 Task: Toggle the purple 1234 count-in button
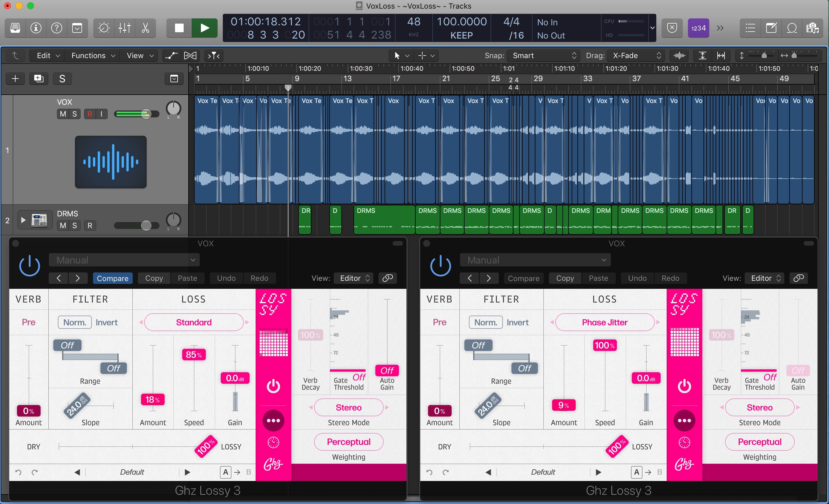[698, 28]
